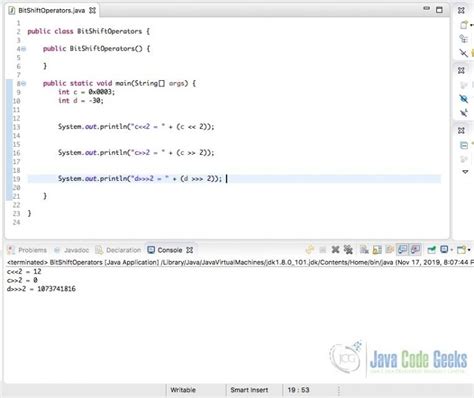Toggle word wrap in the console toolbar

click(389, 249)
